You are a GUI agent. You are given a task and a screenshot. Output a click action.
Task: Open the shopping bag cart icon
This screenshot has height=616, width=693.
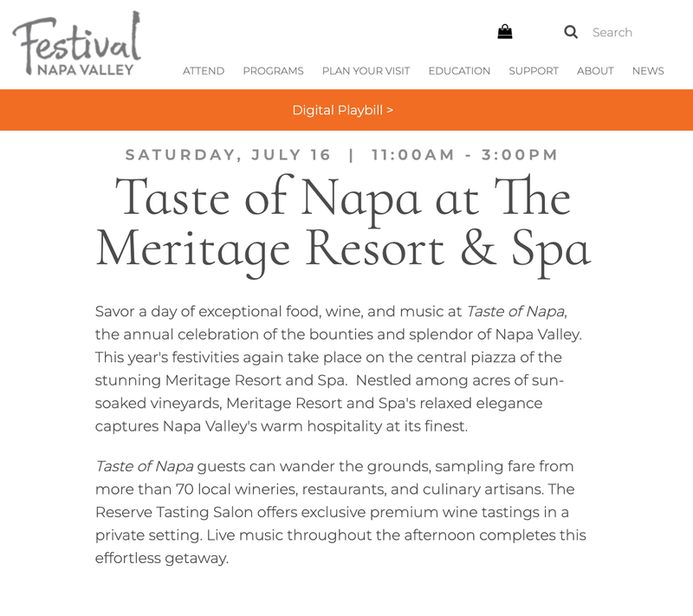pos(505,32)
